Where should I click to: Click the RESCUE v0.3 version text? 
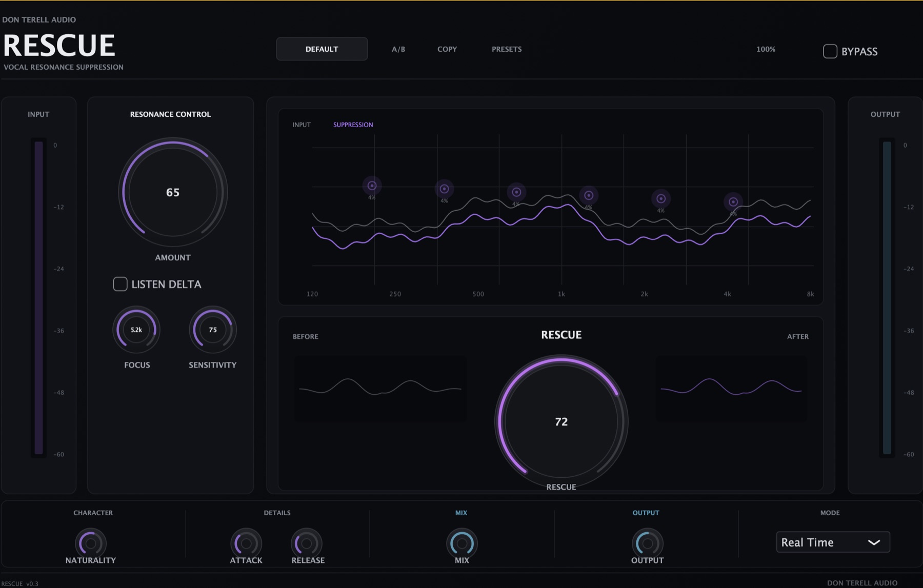coord(20,583)
